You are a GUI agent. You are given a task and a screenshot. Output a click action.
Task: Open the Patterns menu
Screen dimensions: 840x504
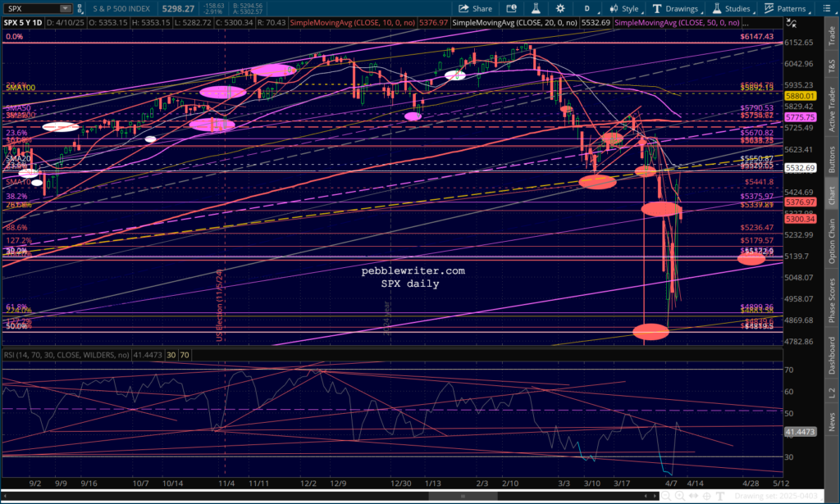coord(785,8)
